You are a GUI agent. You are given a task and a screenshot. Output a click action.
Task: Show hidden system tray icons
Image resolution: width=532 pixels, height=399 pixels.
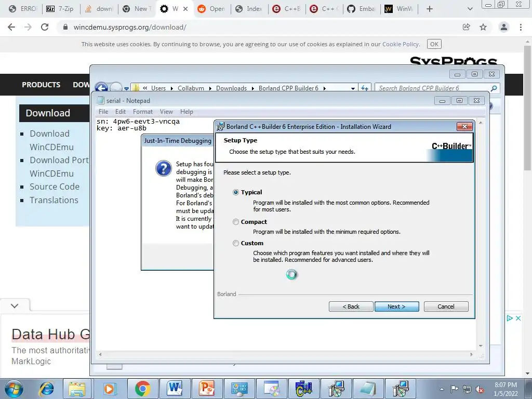442,389
